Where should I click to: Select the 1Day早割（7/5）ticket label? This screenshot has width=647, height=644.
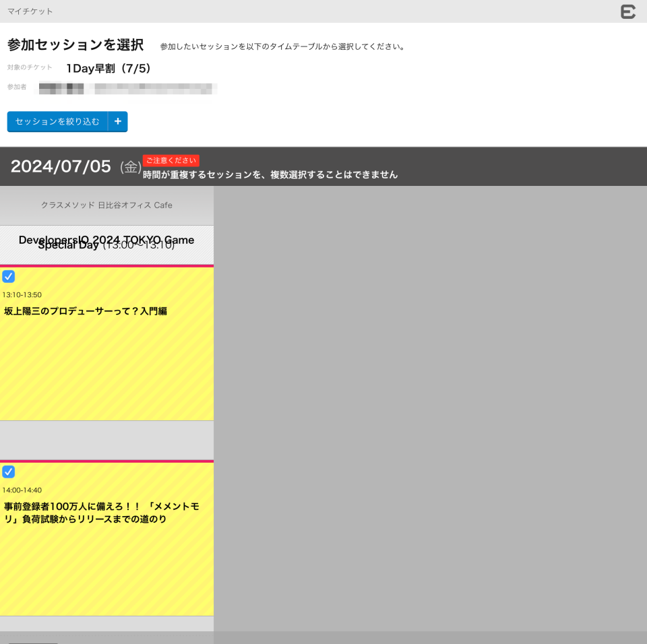point(106,68)
